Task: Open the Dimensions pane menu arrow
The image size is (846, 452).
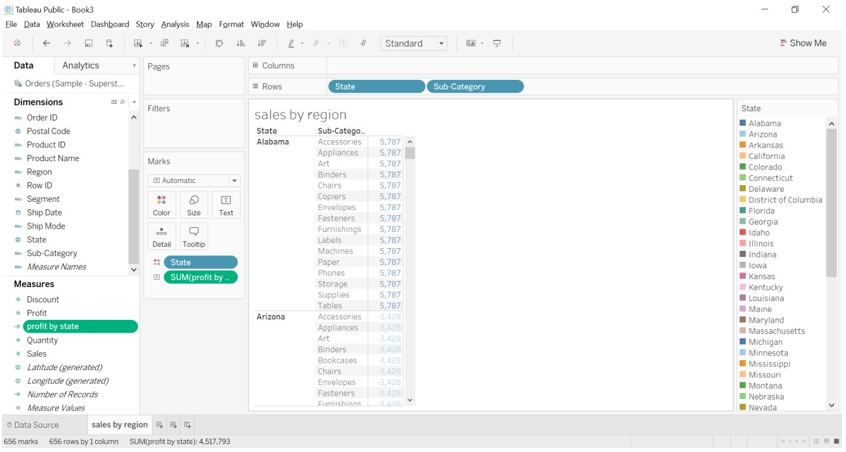Action: click(134, 102)
